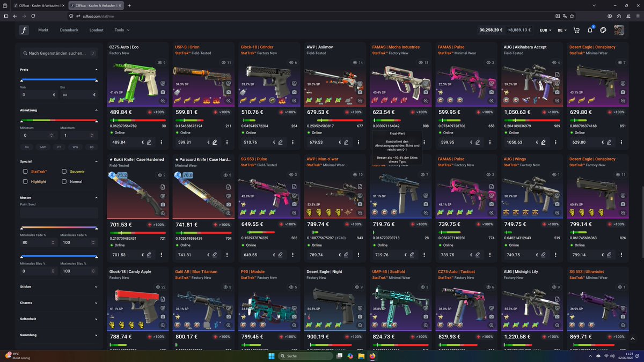Toggle the MW wear filter chip
This screenshot has width=644, height=362.
point(43,146)
